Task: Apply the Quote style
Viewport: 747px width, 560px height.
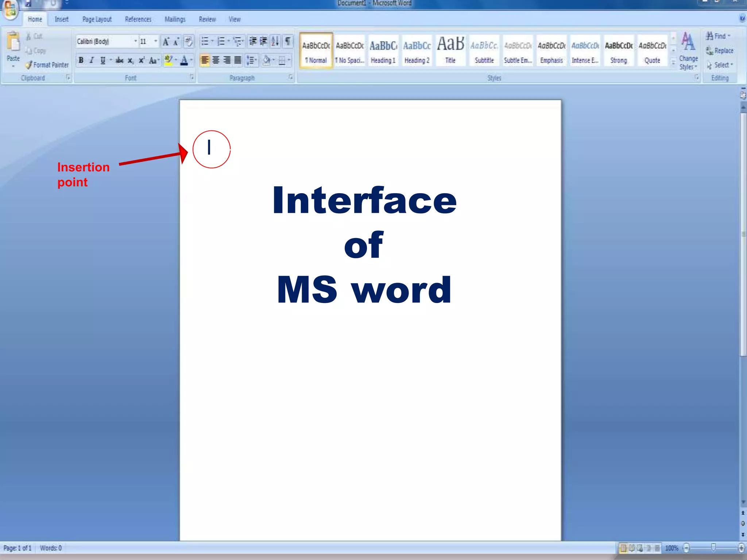Action: coord(652,51)
